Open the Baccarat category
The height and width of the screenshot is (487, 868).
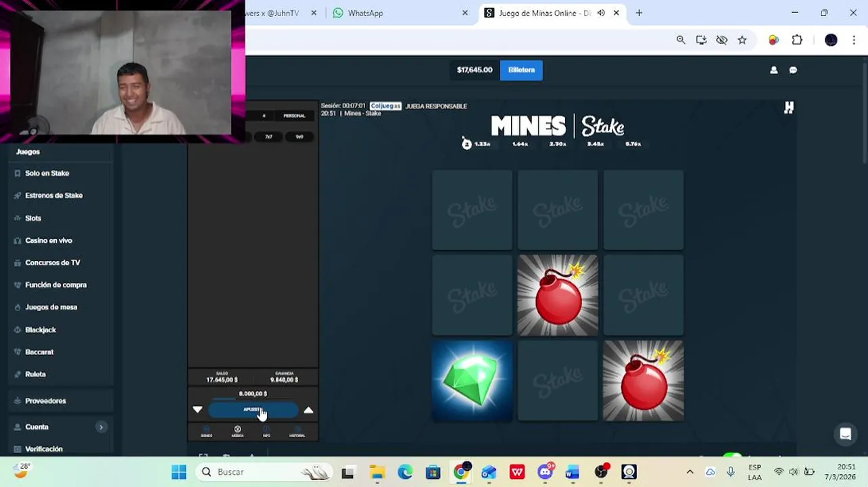point(39,352)
